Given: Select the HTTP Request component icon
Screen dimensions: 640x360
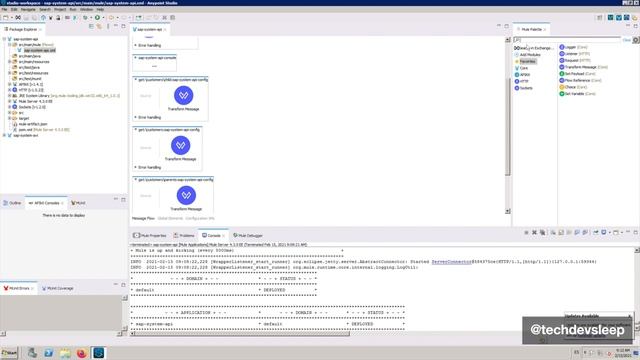Looking at the screenshot, I should click(x=562, y=60).
